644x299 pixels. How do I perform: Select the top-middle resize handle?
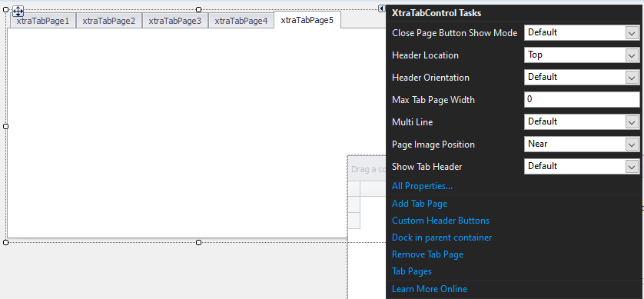(199, 9)
